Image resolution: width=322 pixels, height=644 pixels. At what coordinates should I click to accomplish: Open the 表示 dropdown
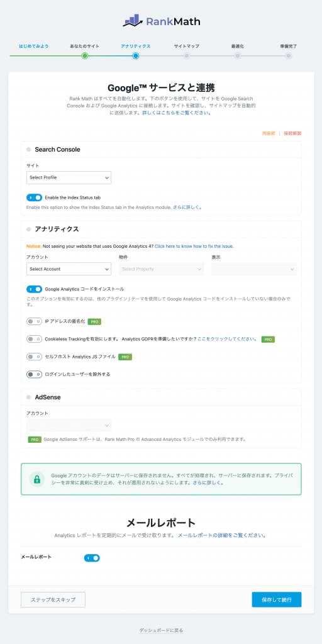click(x=254, y=269)
